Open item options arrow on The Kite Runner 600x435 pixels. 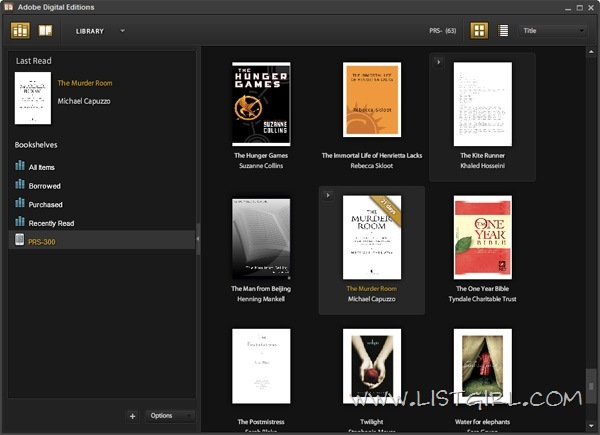pyautogui.click(x=439, y=62)
